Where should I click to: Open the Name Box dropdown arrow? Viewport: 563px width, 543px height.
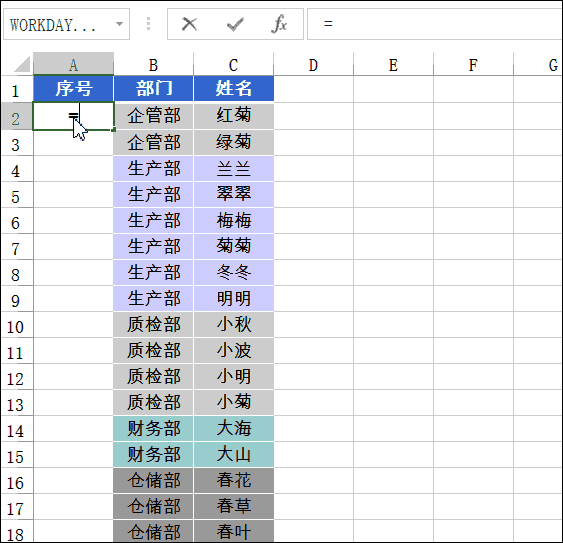coord(119,24)
